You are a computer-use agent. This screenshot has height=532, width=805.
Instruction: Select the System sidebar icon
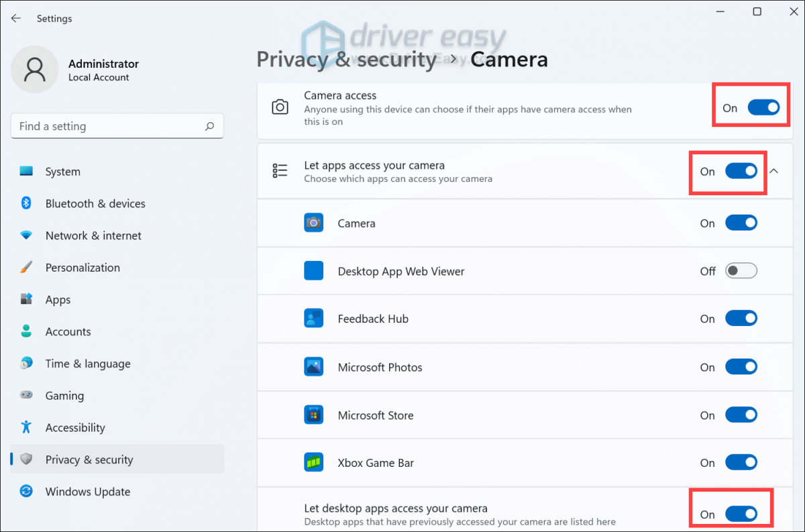[25, 171]
